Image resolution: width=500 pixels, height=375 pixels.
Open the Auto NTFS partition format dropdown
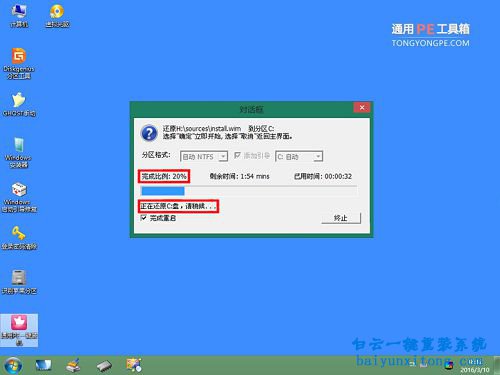point(204,156)
